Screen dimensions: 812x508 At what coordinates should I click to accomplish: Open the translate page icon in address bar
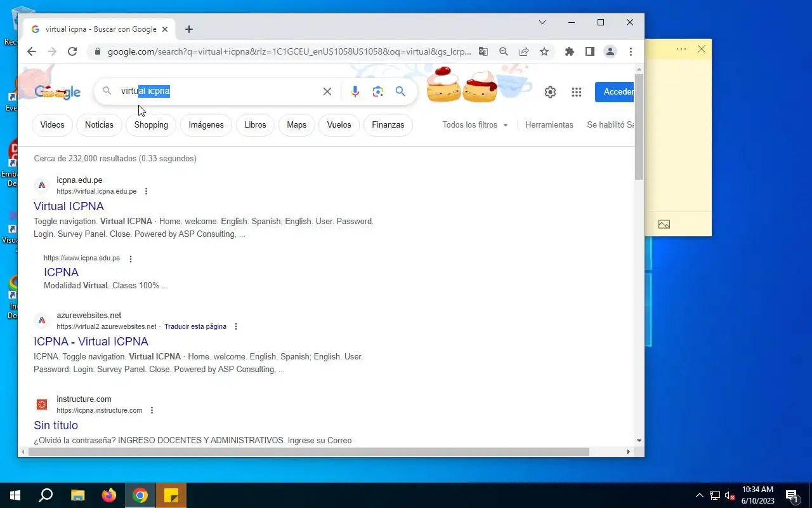[483, 51]
